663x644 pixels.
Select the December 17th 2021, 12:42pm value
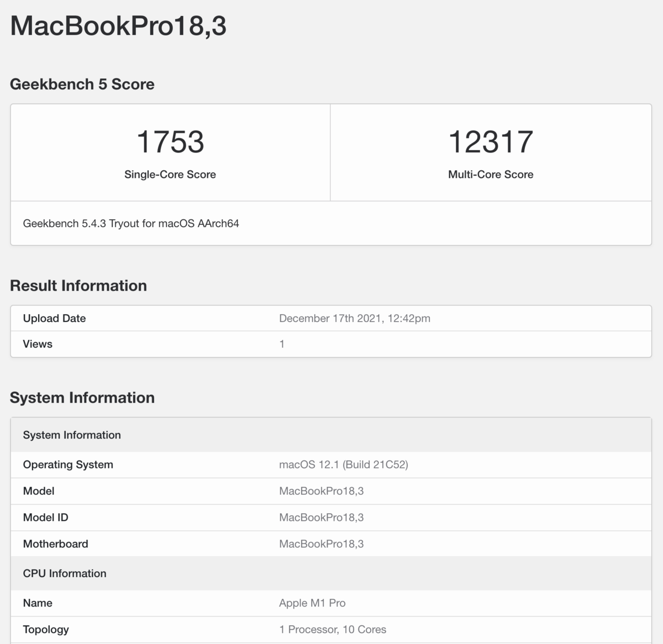click(355, 318)
